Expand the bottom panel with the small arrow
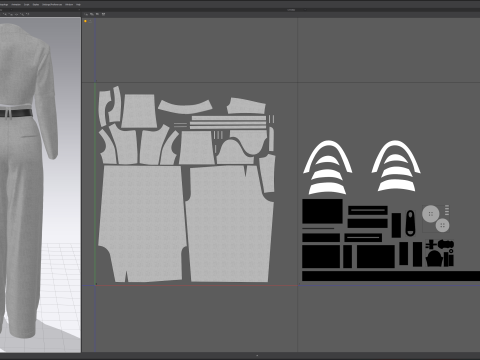480x360 pixels. pyautogui.click(x=257, y=356)
